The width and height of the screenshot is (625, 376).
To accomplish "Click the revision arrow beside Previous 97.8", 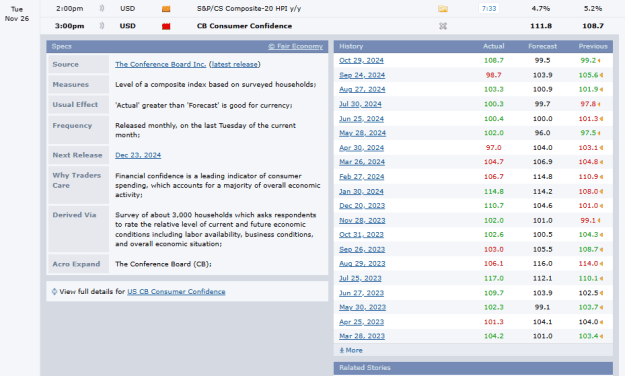I will [x=599, y=104].
